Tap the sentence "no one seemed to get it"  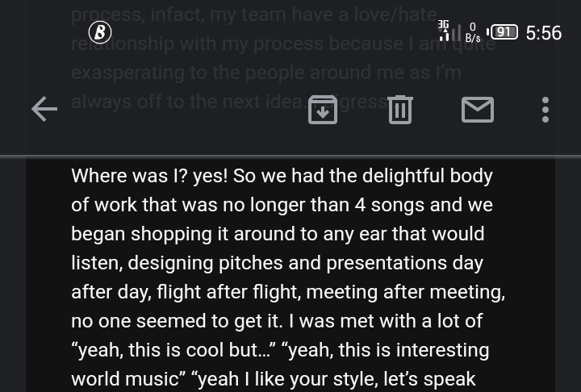pyautogui.click(x=176, y=321)
